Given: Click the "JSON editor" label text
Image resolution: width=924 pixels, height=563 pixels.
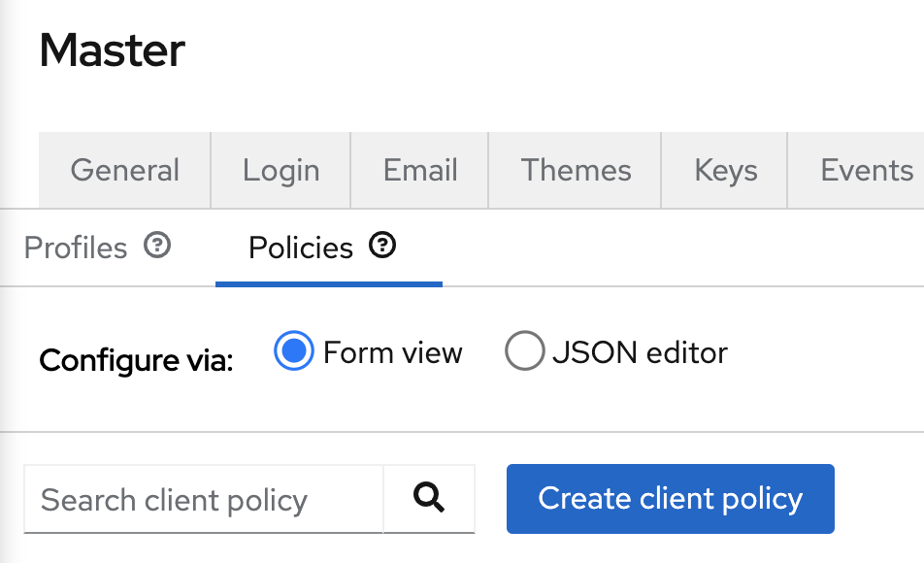Looking at the screenshot, I should click(640, 353).
